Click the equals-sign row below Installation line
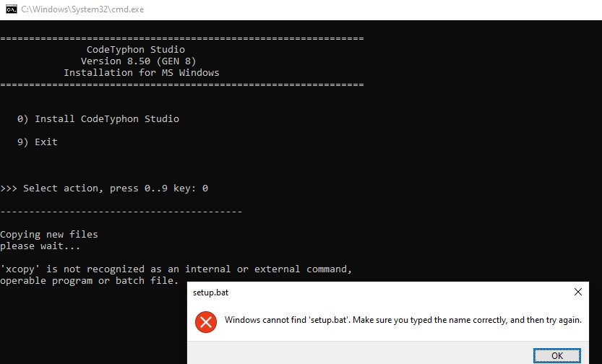Image resolution: width=602 pixels, height=364 pixels. pyautogui.click(x=182, y=84)
